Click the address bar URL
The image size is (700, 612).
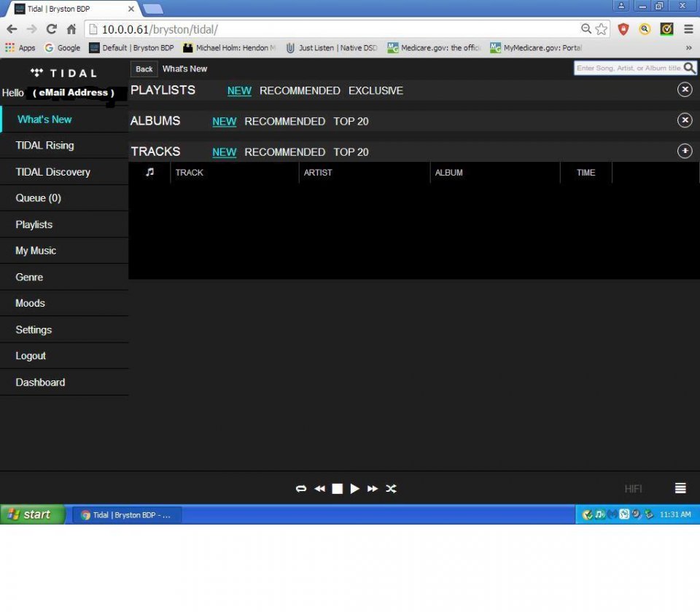[160, 29]
